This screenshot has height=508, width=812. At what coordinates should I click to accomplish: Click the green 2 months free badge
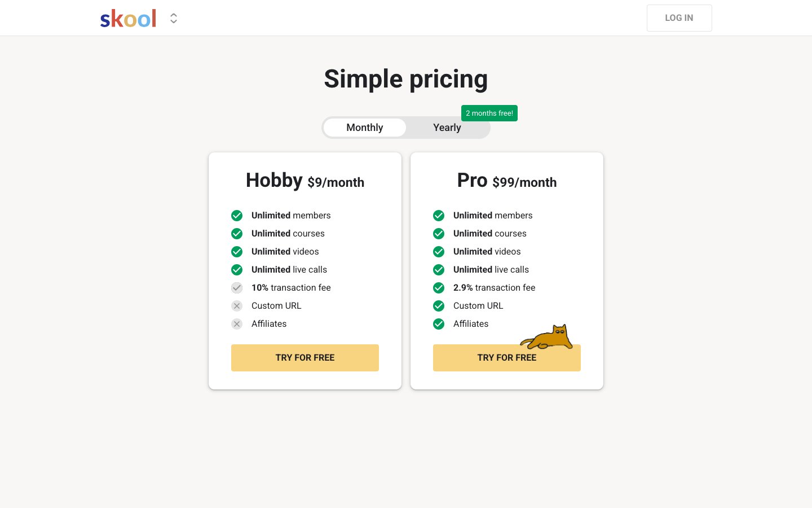tap(489, 113)
